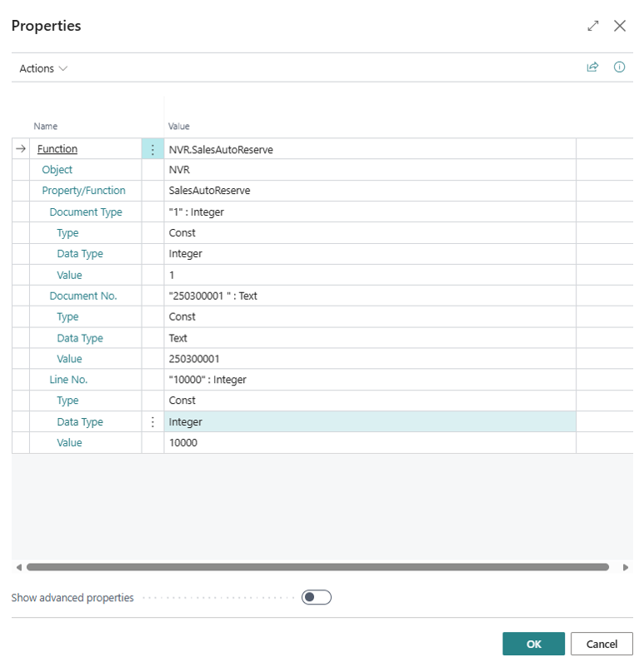Click the Function link in the Name column
The image size is (644, 667).
pyautogui.click(x=57, y=149)
